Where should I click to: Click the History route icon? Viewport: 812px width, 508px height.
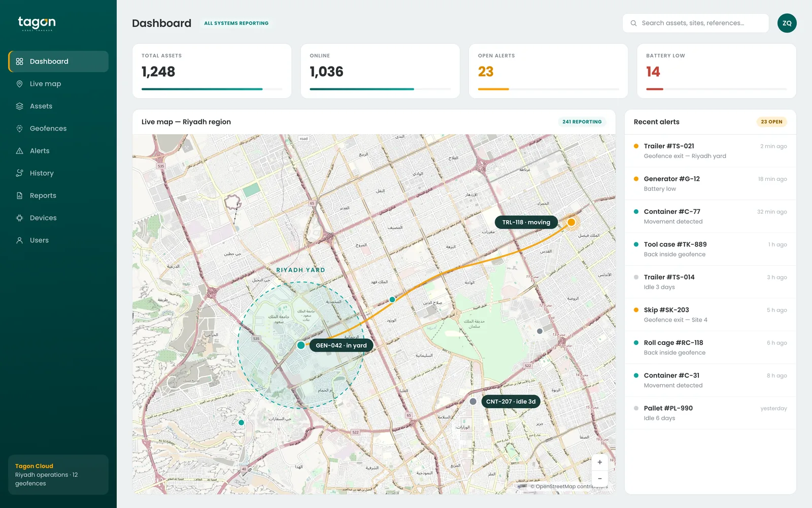[19, 173]
